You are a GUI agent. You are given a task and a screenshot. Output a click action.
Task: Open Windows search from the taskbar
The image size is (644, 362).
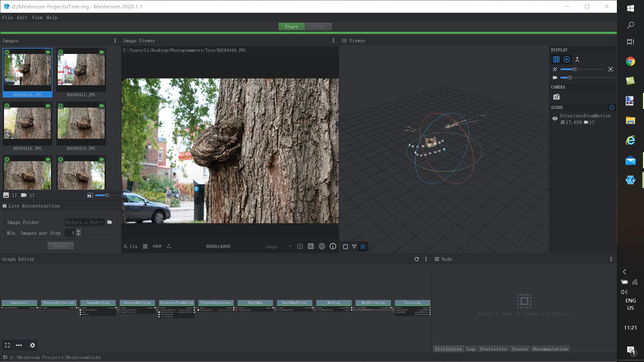pyautogui.click(x=630, y=25)
